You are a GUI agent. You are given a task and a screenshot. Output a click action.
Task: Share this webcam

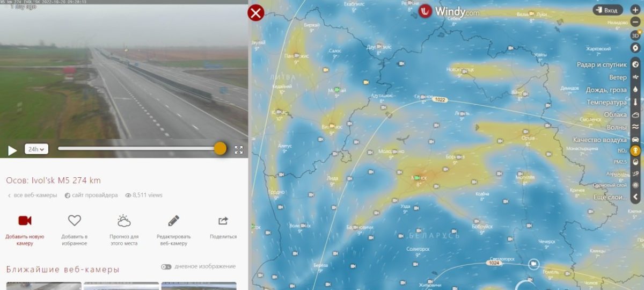click(223, 227)
